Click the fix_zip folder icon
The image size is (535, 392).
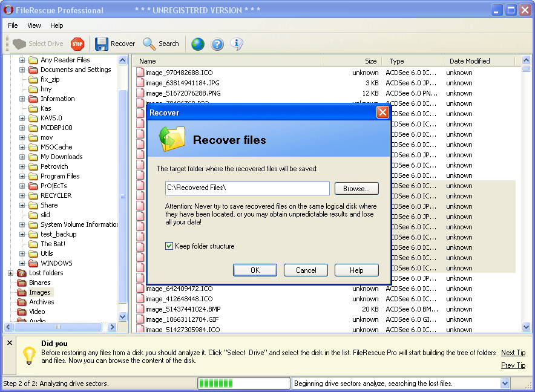tap(33, 79)
